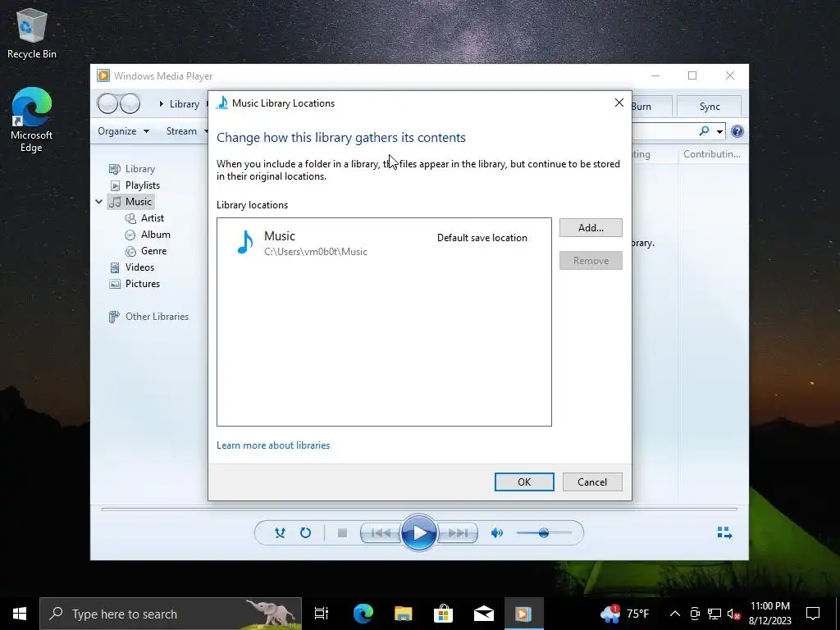Image resolution: width=840 pixels, height=630 pixels.
Task: Open Learn more about libraries link
Action: 273,445
